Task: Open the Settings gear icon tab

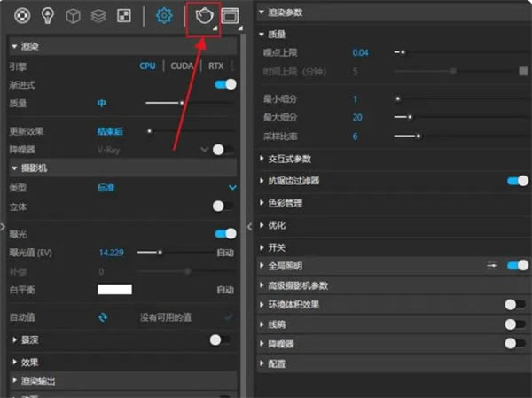Action: pyautogui.click(x=164, y=16)
